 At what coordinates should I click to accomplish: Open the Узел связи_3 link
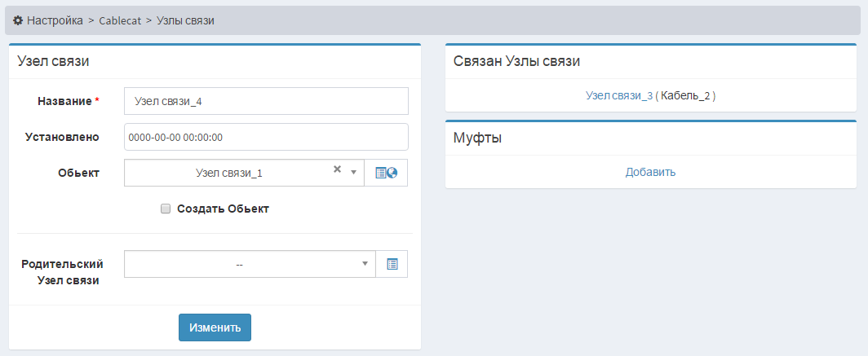click(619, 95)
